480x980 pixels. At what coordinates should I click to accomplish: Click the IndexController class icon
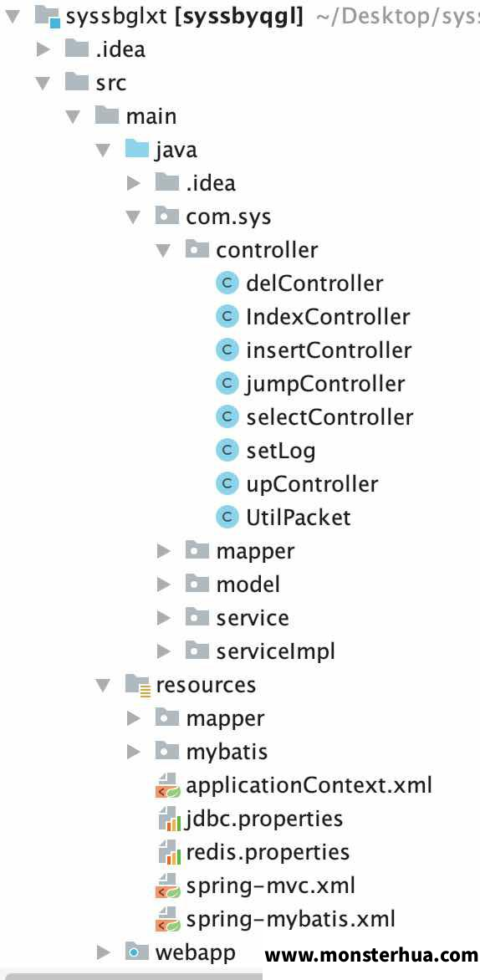coord(227,317)
